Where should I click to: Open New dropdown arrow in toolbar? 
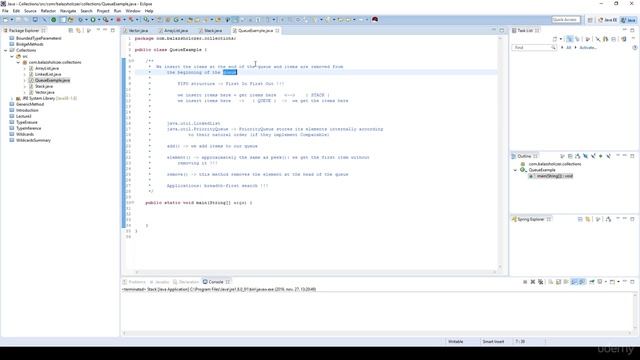click(x=11, y=20)
